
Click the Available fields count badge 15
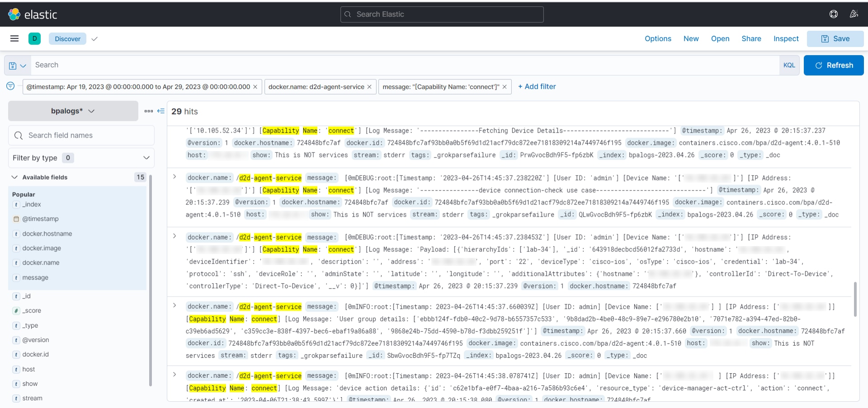(x=141, y=177)
